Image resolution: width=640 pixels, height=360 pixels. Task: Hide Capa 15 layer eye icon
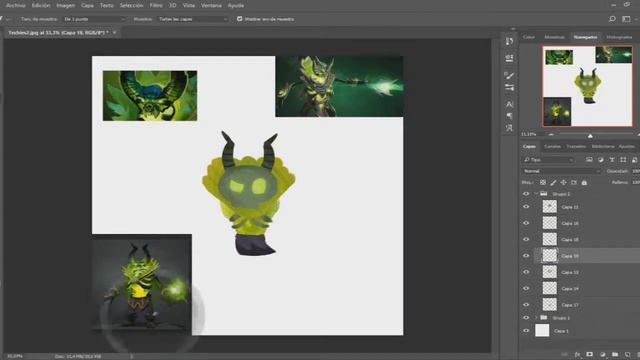(x=526, y=240)
